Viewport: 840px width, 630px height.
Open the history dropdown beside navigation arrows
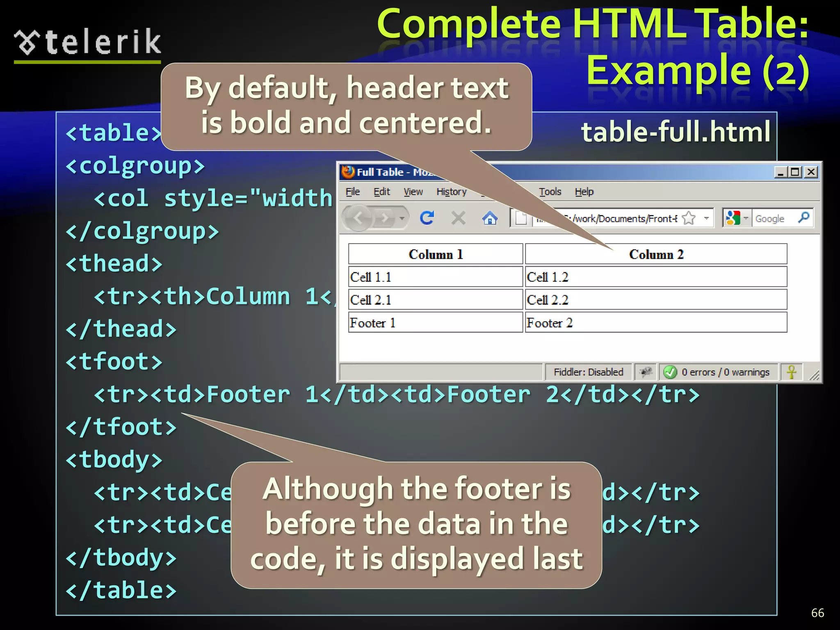point(402,218)
